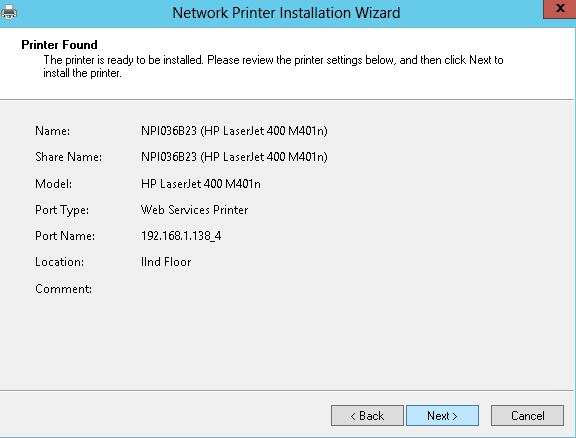The width and height of the screenshot is (576, 438).
Task: Click the Share Name value text
Action: pyautogui.click(x=234, y=157)
